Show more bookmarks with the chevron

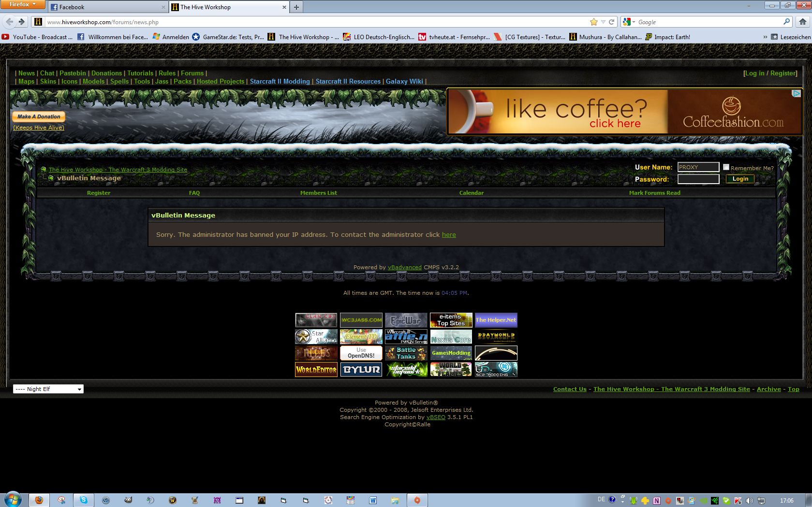point(765,37)
